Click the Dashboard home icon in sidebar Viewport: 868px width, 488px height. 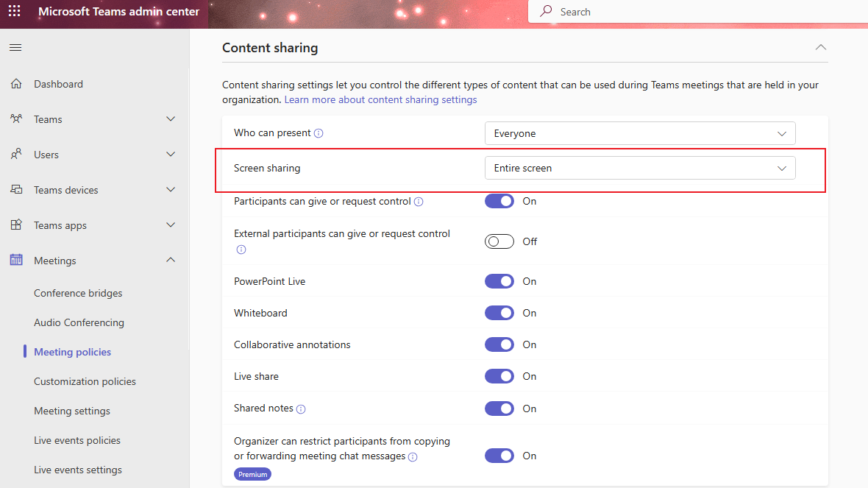15,84
